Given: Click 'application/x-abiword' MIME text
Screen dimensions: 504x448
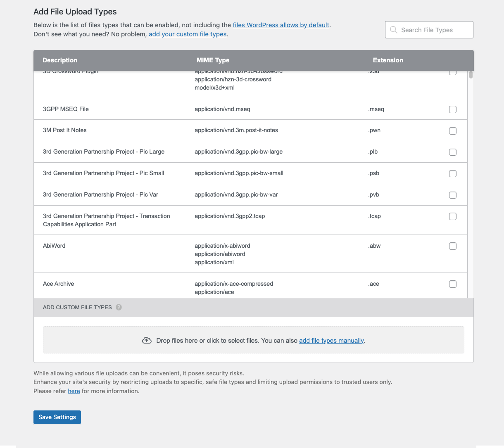Looking at the screenshot, I should pos(222,246).
